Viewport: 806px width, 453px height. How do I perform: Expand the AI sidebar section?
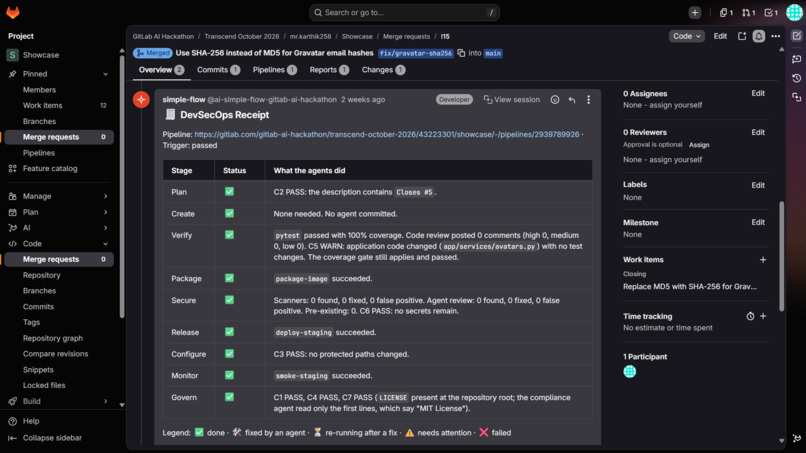pyautogui.click(x=105, y=228)
